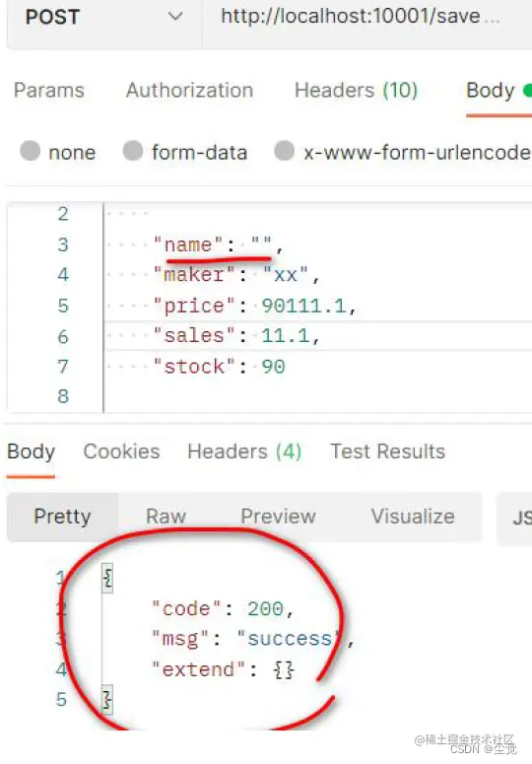532x764 pixels.
Task: Open the Test Results tab
Action: [x=387, y=451]
